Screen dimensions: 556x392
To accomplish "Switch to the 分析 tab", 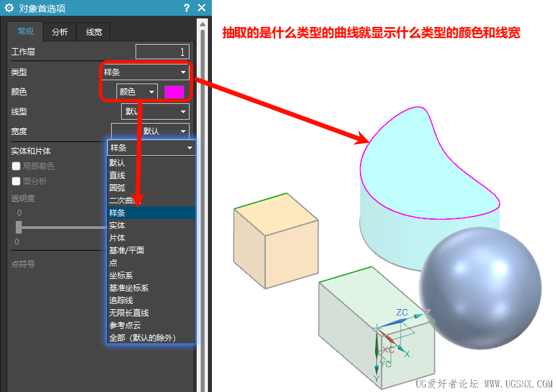I will point(60,32).
